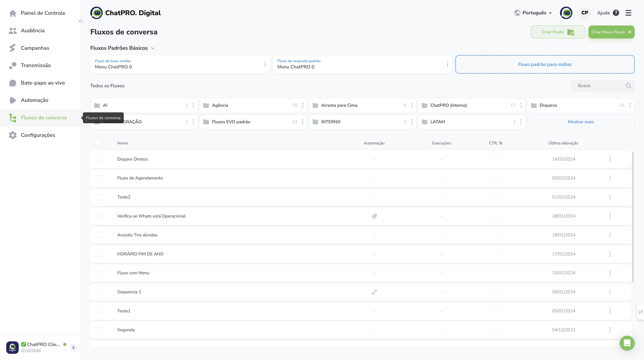The image size is (644, 360).
Task: Open the account switcher arrows at bottom-left
Action: pyautogui.click(x=73, y=348)
